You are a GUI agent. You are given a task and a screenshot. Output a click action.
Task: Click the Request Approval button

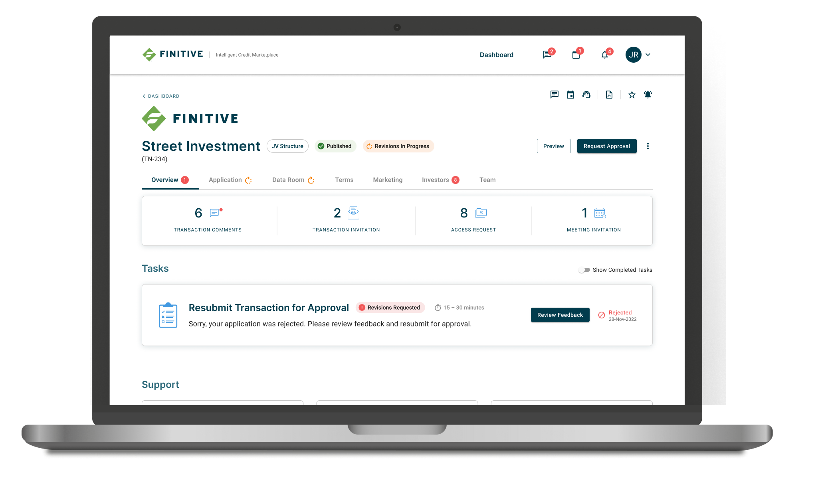[x=608, y=146]
